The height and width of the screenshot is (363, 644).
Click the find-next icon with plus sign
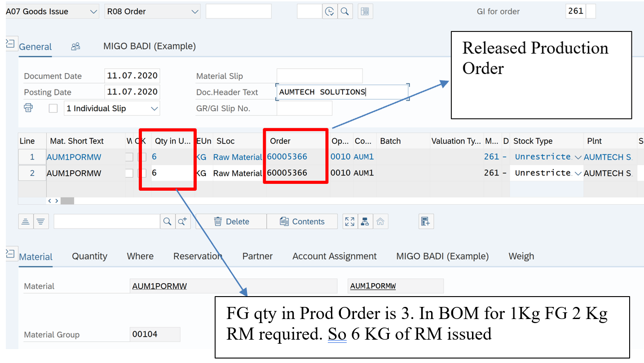[182, 221]
